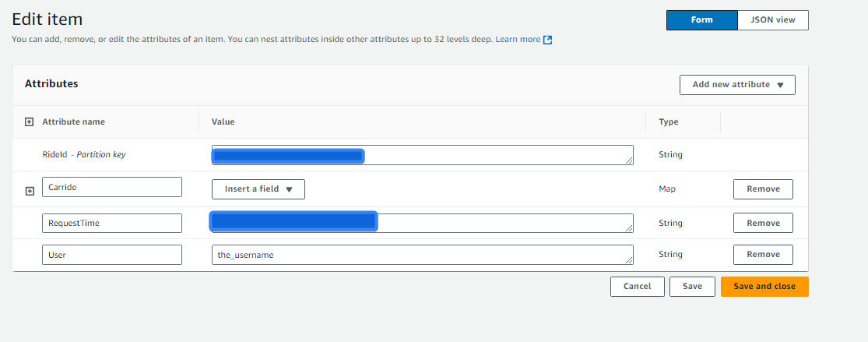Follow the Learn more link
Image resolution: width=868 pixels, height=342 pixels.
(518, 40)
